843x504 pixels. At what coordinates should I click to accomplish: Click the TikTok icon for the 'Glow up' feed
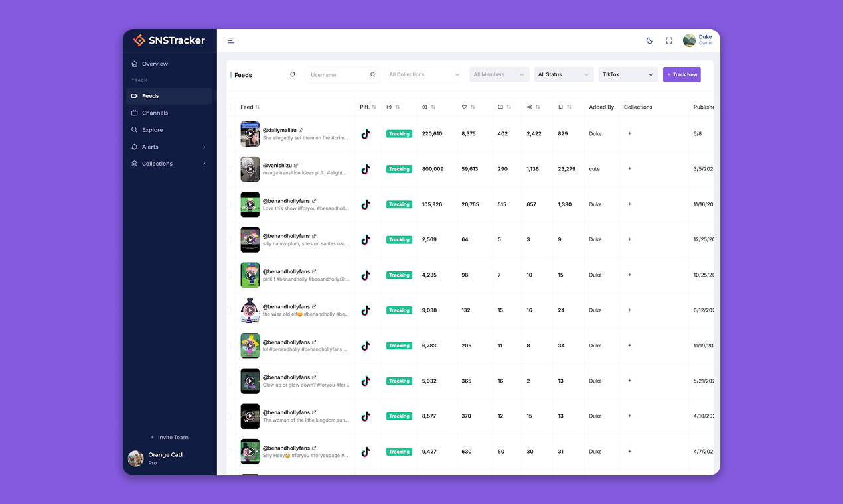pyautogui.click(x=366, y=381)
